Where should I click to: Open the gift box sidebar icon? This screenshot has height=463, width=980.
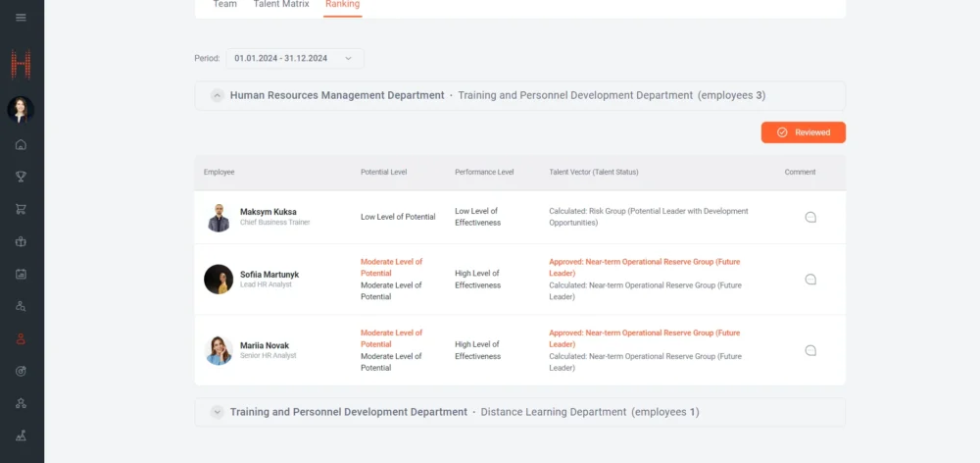22,241
